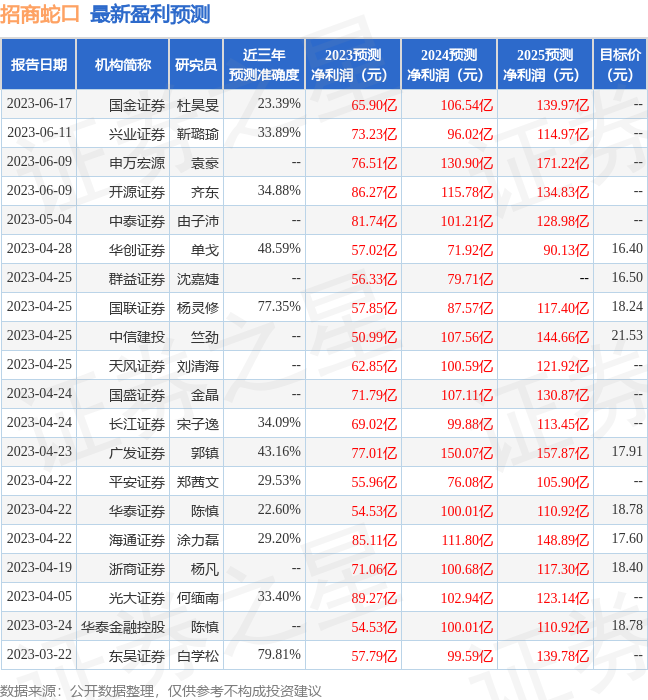Click the date 2023-05-04
Screen dimensions: 648x700
(39, 220)
